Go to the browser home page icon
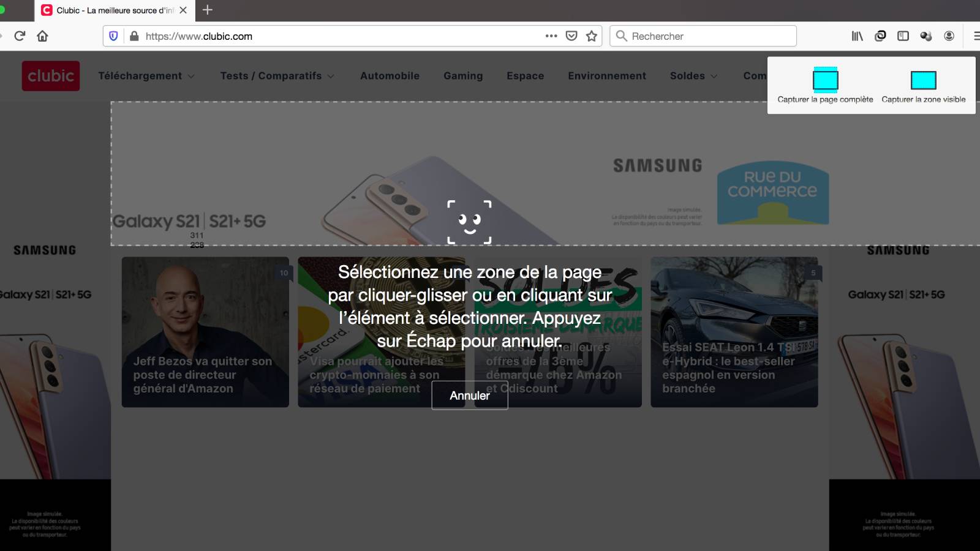This screenshot has width=980, height=551. click(42, 36)
